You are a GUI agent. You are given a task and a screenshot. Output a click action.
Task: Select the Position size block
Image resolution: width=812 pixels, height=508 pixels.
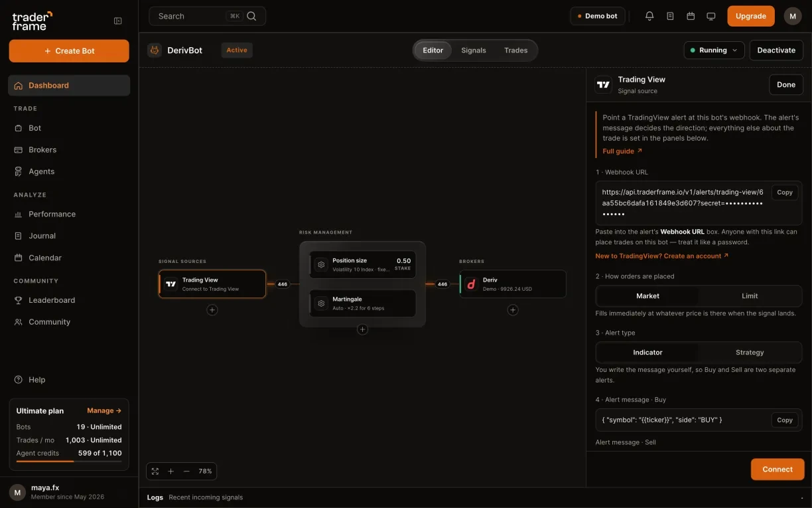click(363, 264)
